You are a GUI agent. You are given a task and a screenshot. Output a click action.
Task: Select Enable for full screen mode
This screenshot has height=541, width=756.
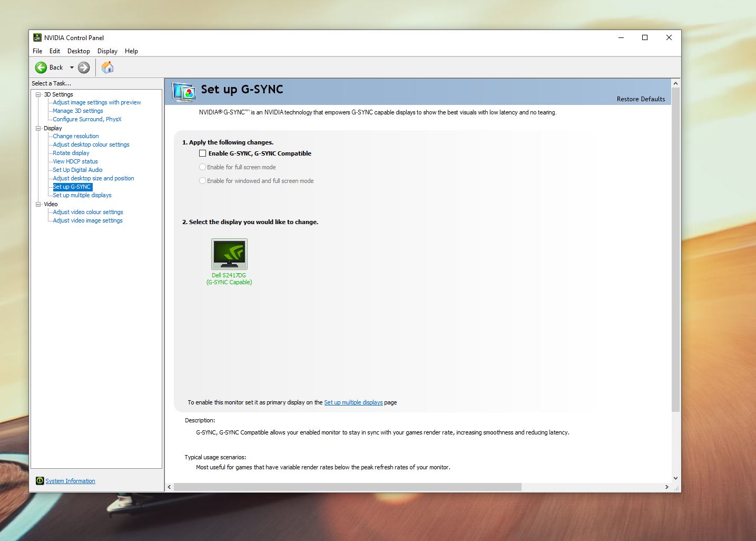203,167
